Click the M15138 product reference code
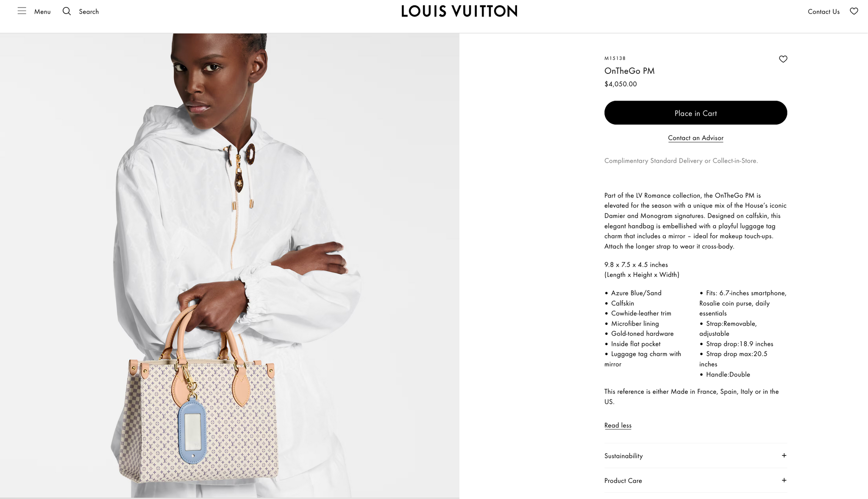This screenshot has width=868, height=499. [615, 58]
